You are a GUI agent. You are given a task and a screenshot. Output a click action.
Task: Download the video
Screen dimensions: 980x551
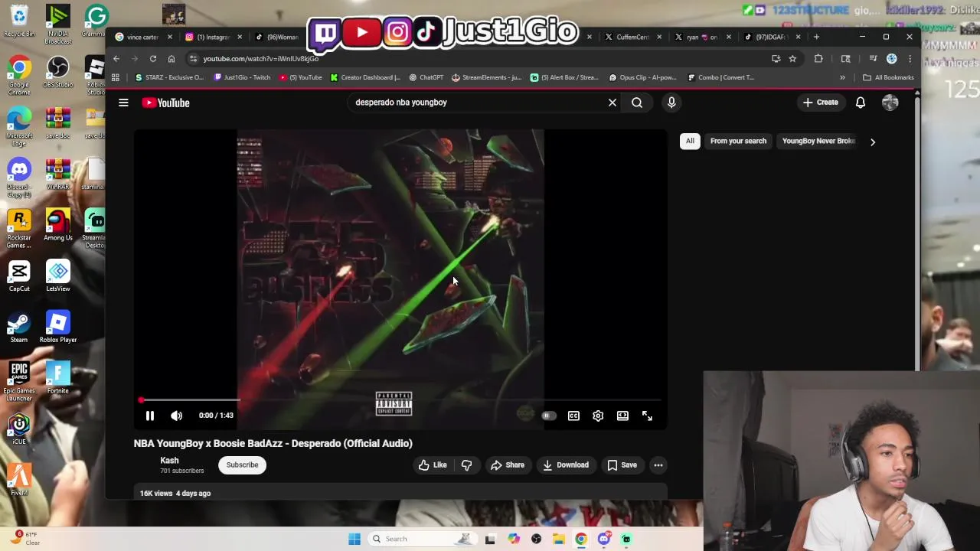pos(566,465)
